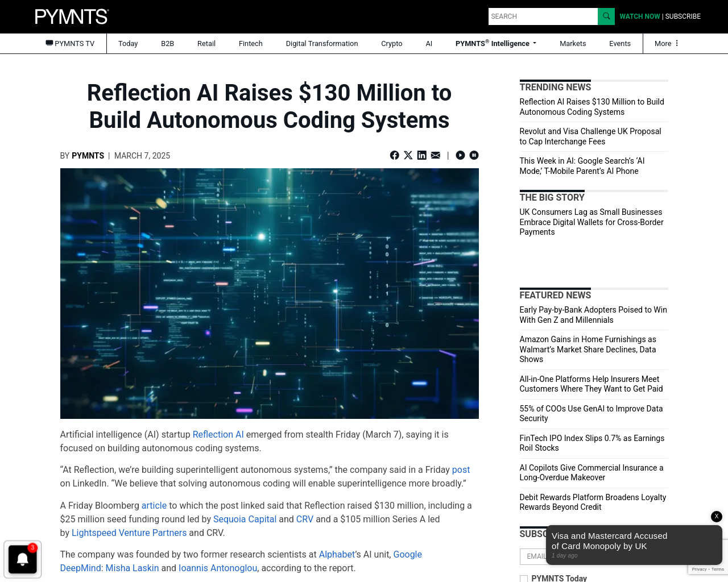Click the PYMNTS logo
Image resolution: width=728 pixels, height=582 pixels.
(72, 16)
